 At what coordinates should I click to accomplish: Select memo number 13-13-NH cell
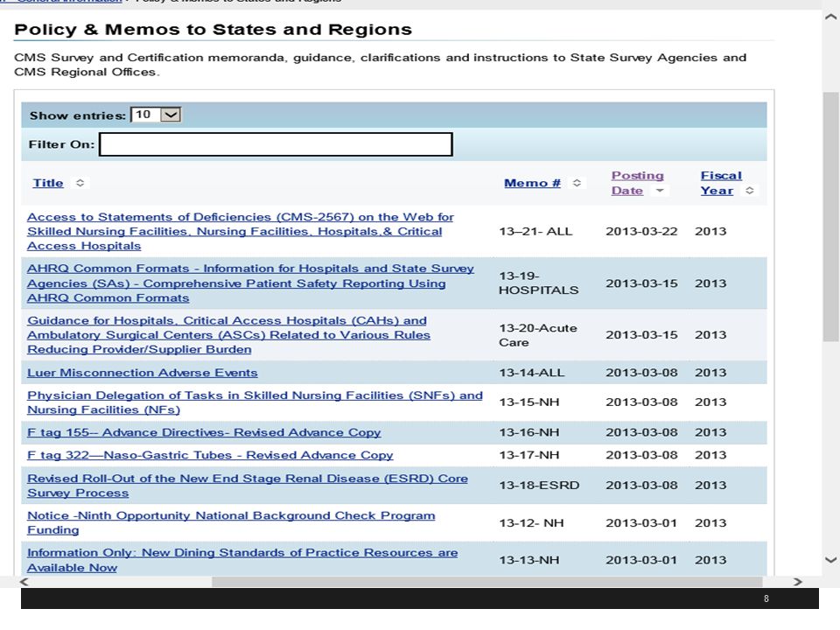[x=529, y=560]
